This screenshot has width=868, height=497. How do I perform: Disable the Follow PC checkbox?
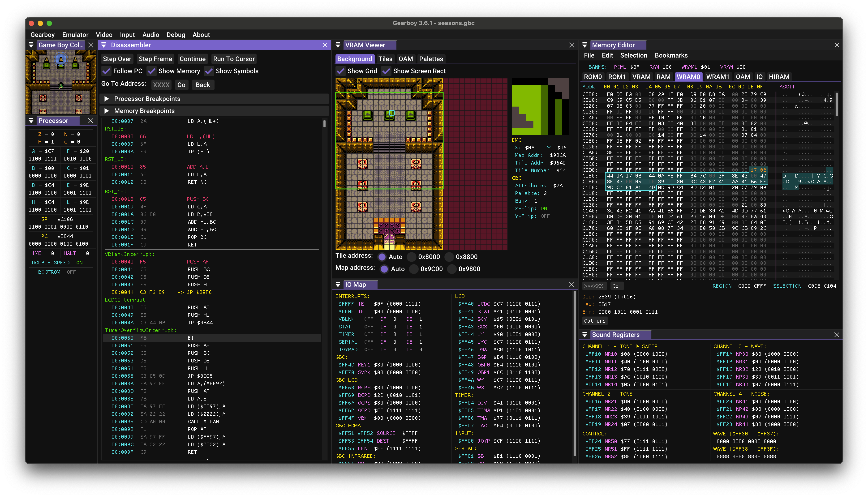(107, 71)
